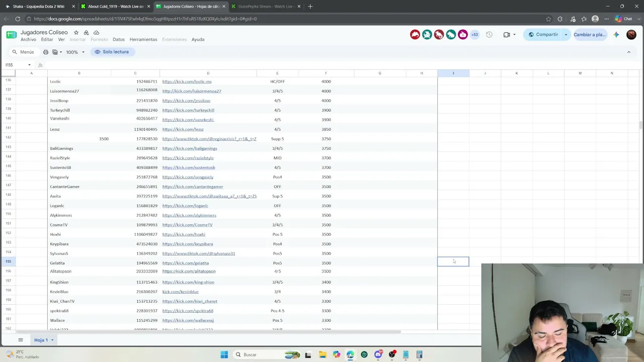Open Notepad from the taskbar

[x=406, y=354]
